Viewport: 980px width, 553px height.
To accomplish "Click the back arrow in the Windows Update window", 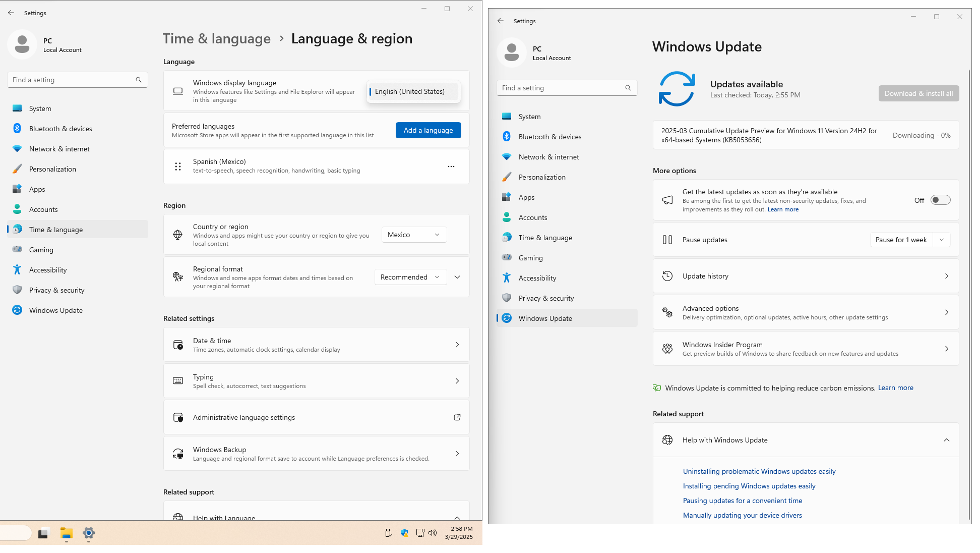I will (x=501, y=21).
